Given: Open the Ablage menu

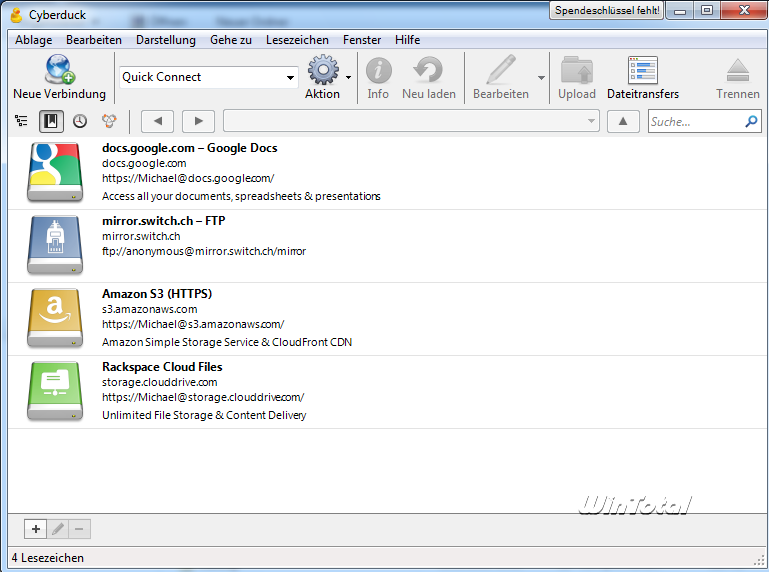Looking at the screenshot, I should click(33, 40).
